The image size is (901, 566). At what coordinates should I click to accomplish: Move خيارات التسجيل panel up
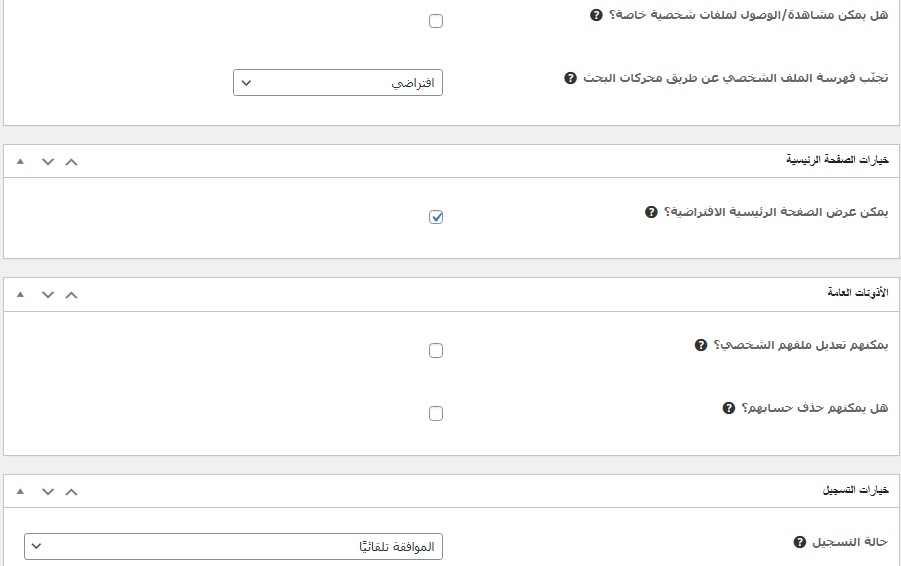(71, 491)
